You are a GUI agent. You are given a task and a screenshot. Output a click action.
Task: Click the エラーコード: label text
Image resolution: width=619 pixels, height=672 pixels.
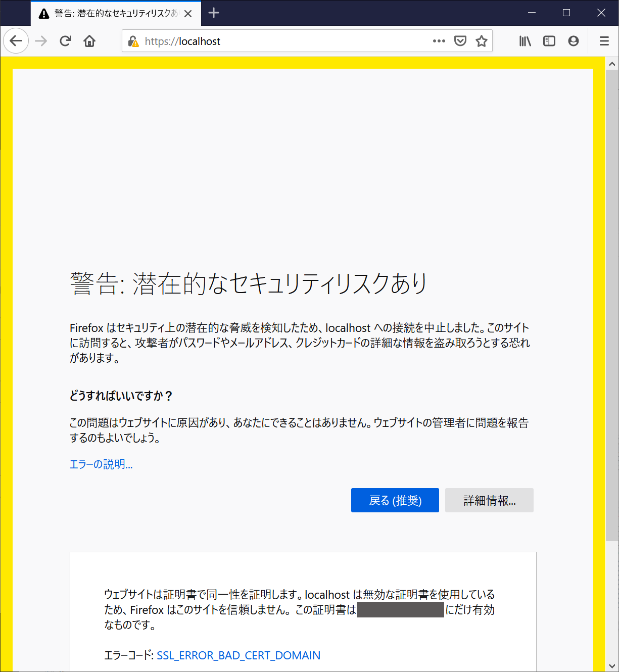[x=129, y=655]
